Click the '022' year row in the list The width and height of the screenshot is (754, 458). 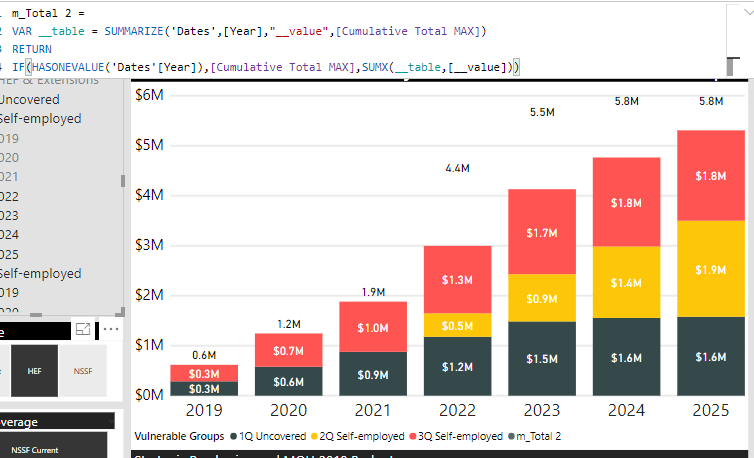tap(10, 196)
